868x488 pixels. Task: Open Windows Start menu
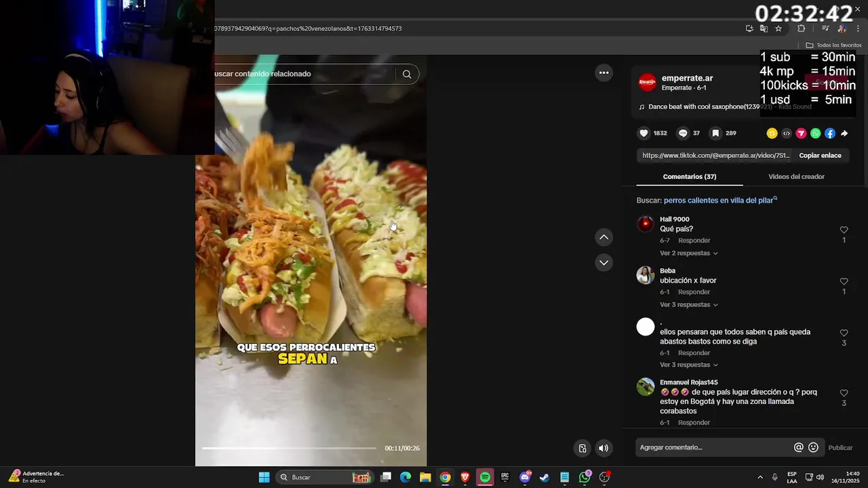(264, 477)
